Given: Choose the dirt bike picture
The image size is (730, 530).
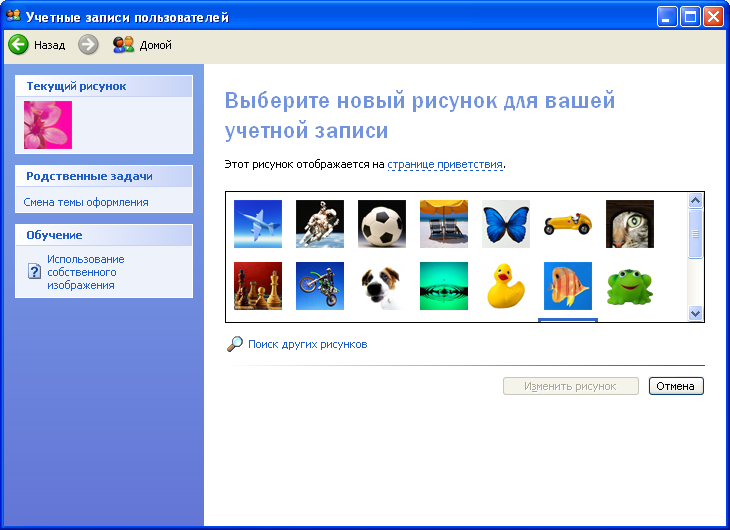Looking at the screenshot, I should (320, 286).
